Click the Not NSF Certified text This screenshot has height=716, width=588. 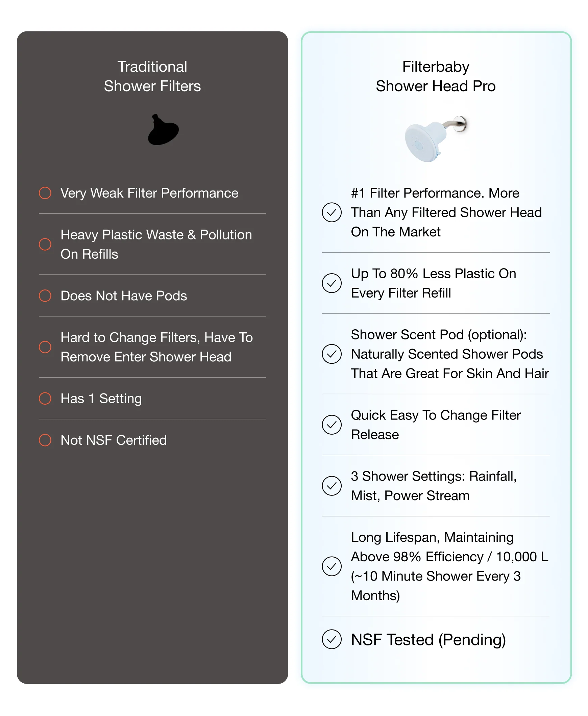click(x=114, y=440)
